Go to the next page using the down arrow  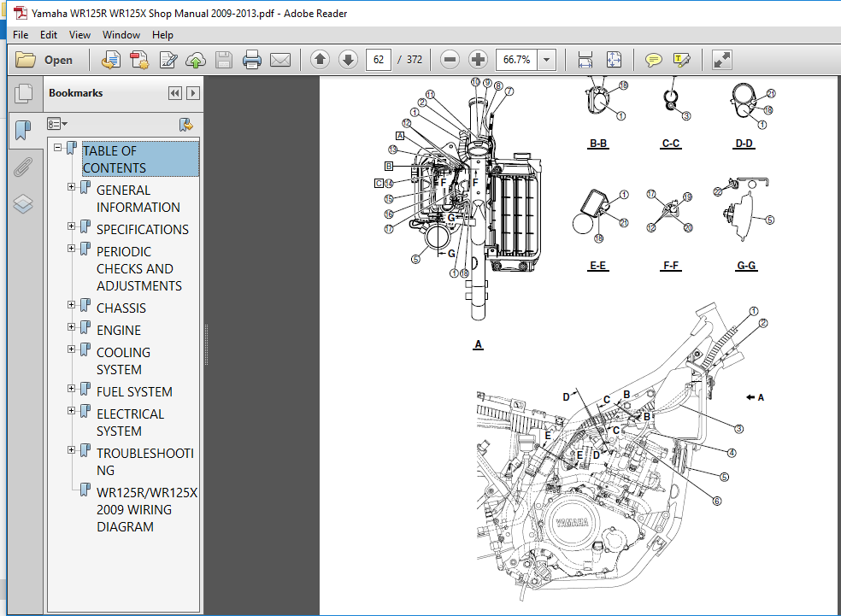coord(348,59)
